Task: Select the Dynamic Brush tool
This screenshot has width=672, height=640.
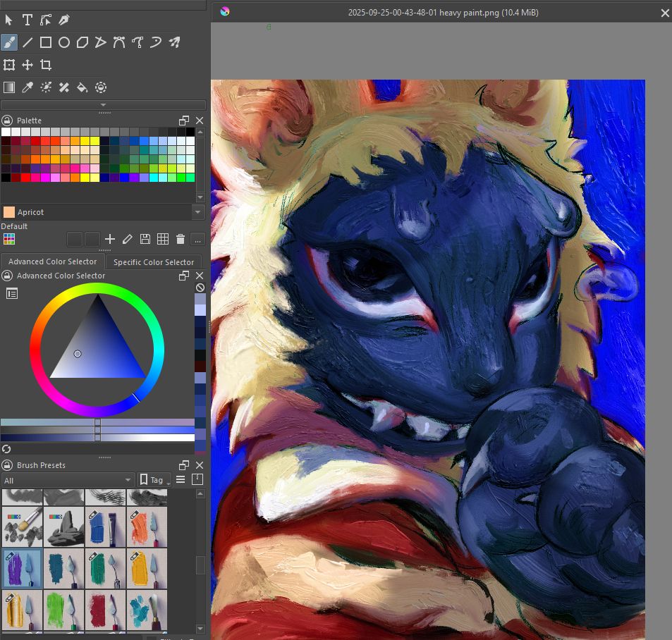Action: tap(156, 42)
